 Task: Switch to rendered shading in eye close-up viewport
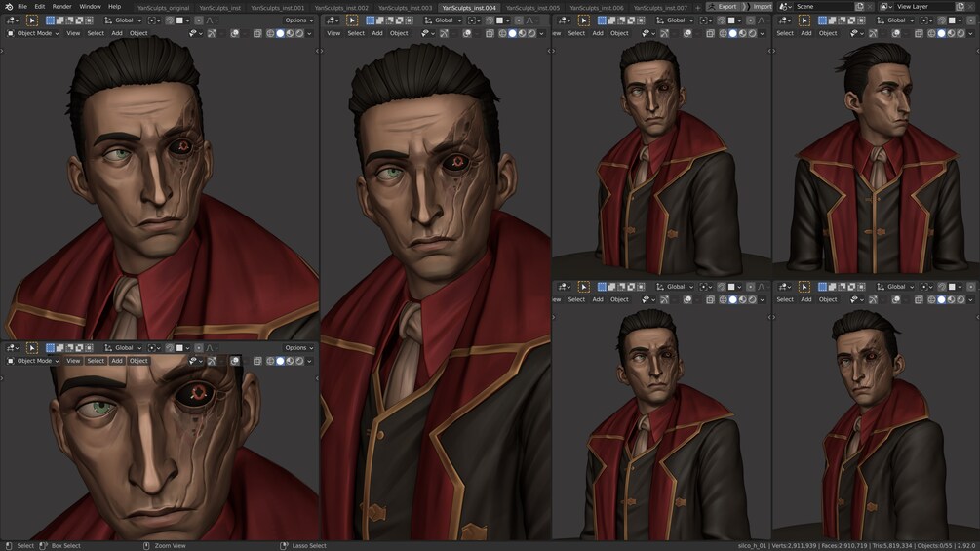(x=299, y=361)
